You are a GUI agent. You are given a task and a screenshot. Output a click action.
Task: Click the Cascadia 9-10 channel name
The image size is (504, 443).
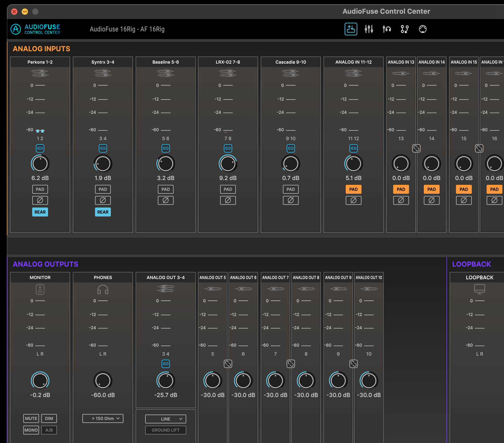(x=291, y=62)
